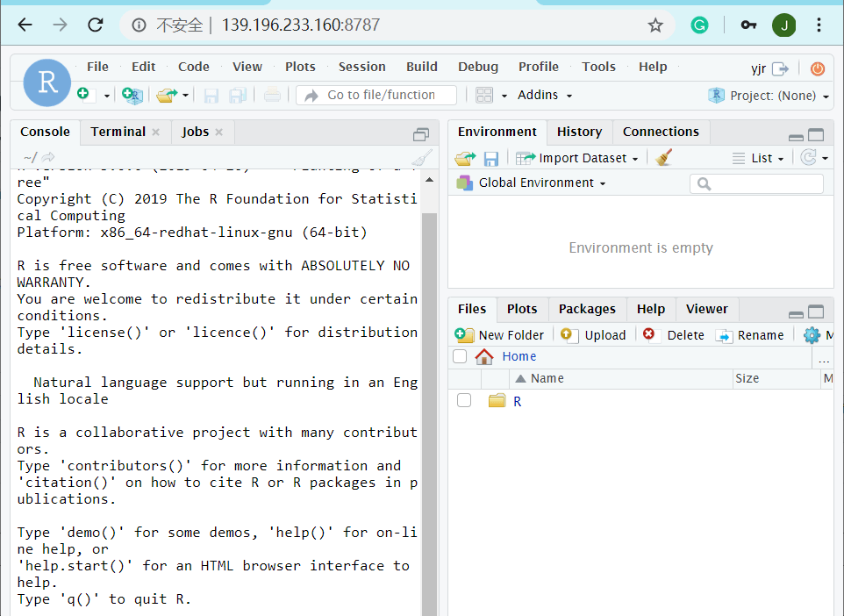Click the create project icon
844x616 pixels.
click(132, 95)
